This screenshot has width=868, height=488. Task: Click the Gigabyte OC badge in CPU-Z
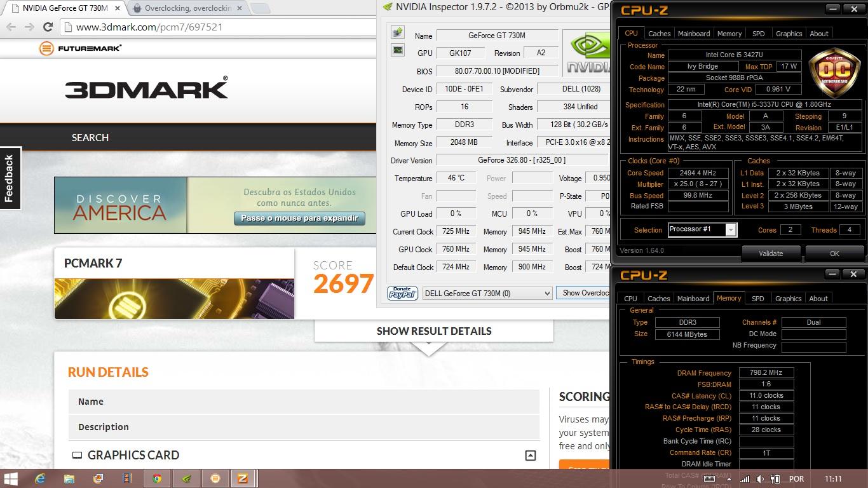coord(834,74)
